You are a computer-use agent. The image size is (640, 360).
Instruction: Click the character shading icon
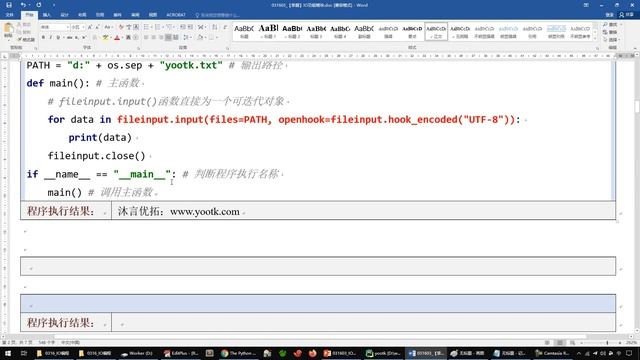[x=128, y=38]
